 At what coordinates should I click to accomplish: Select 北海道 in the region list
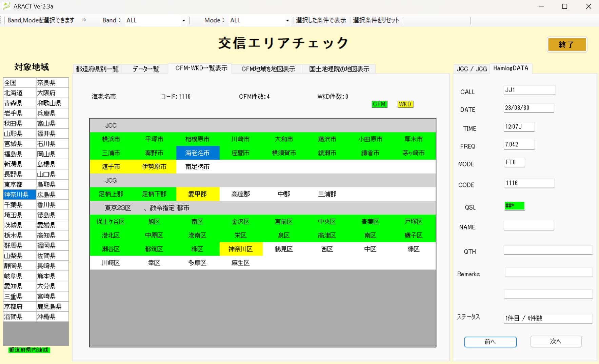(19, 93)
